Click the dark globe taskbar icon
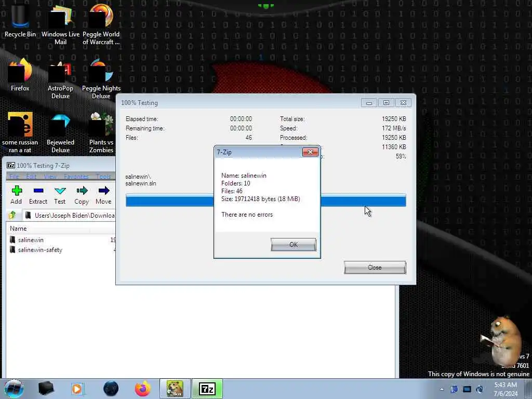The height and width of the screenshot is (399, 532). (111, 389)
